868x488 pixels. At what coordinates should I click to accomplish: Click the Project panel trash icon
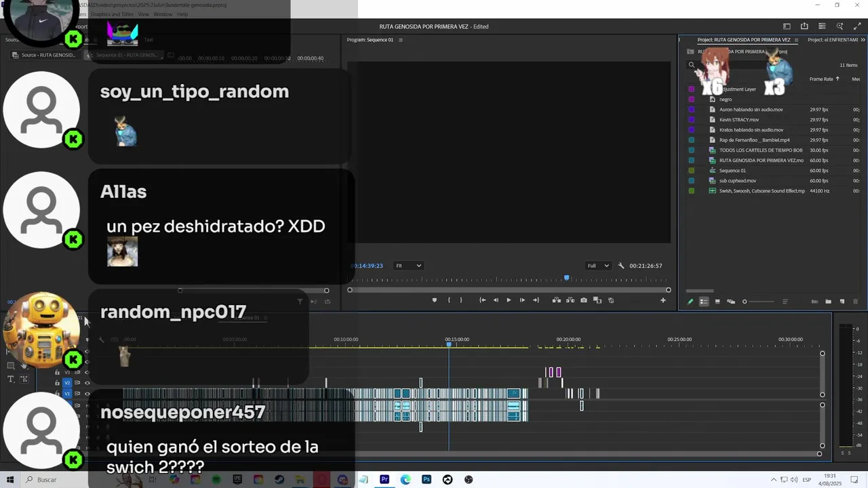856,302
